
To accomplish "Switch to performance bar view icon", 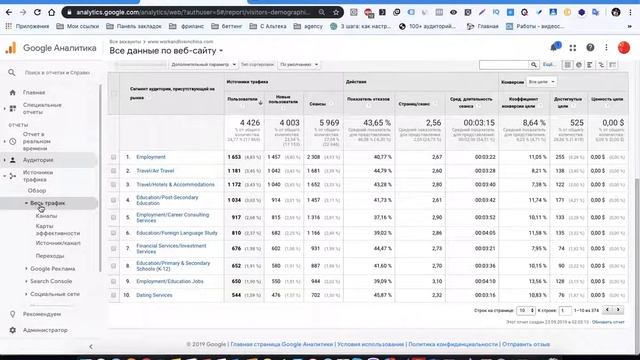I will pyautogui.click(x=590, y=64).
